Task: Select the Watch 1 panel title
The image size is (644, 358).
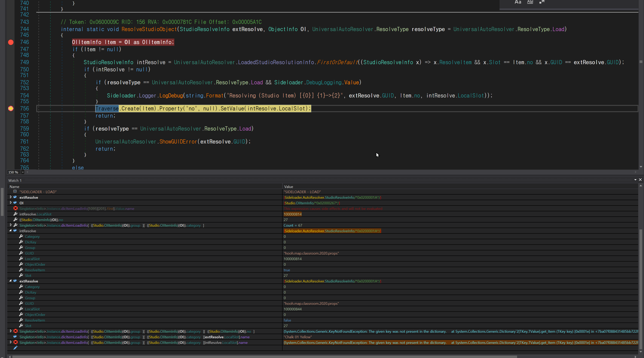Action: coord(15,180)
